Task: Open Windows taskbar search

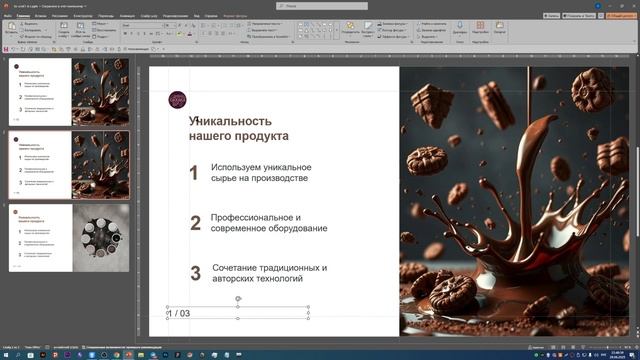Action: pos(18,355)
